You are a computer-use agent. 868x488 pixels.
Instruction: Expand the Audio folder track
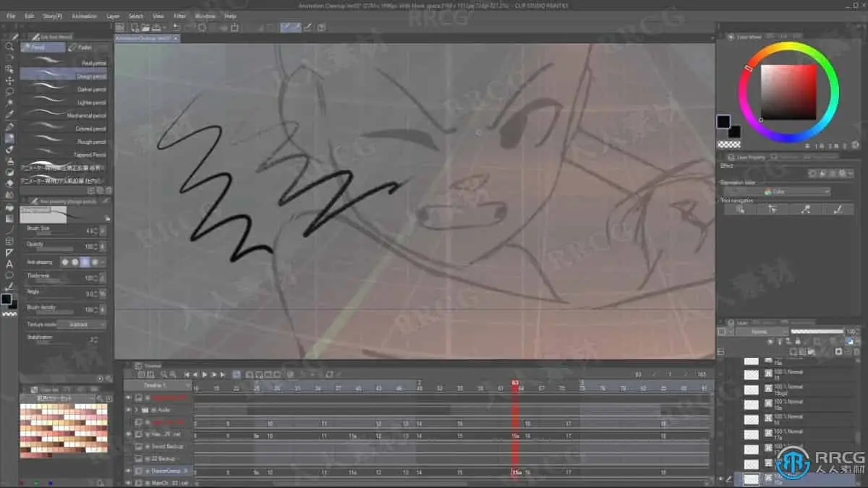[x=136, y=410]
